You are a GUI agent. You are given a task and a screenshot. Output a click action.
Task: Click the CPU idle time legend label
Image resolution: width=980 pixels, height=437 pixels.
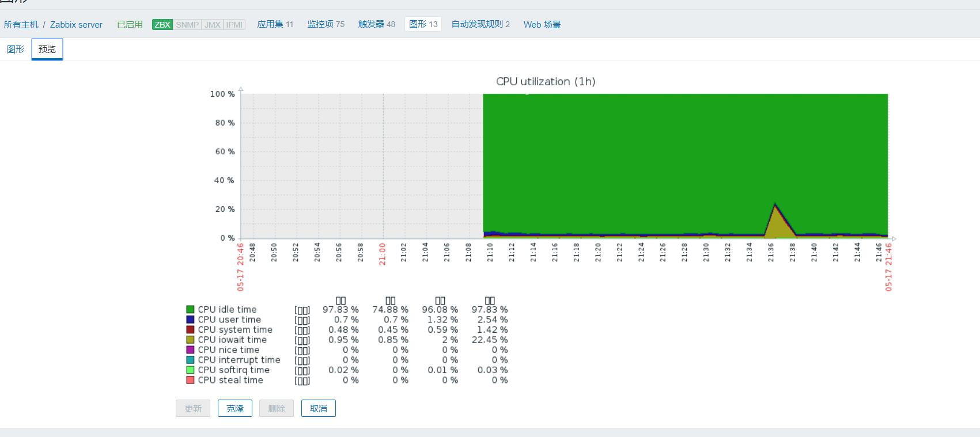(227, 310)
